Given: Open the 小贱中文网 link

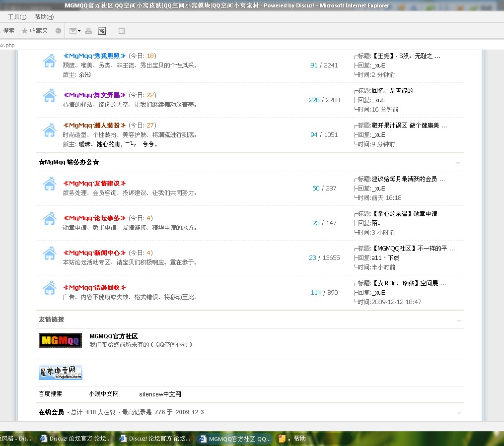Looking at the screenshot, I should [x=103, y=394].
